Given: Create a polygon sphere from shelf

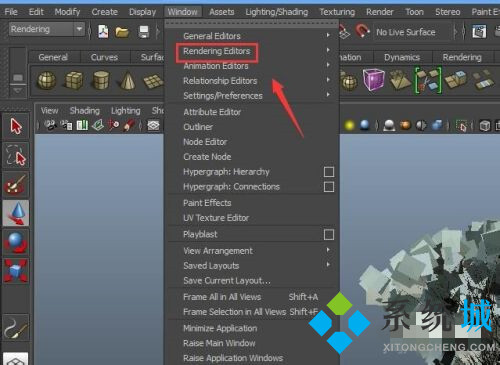Looking at the screenshot, I should pyautogui.click(x=47, y=80).
